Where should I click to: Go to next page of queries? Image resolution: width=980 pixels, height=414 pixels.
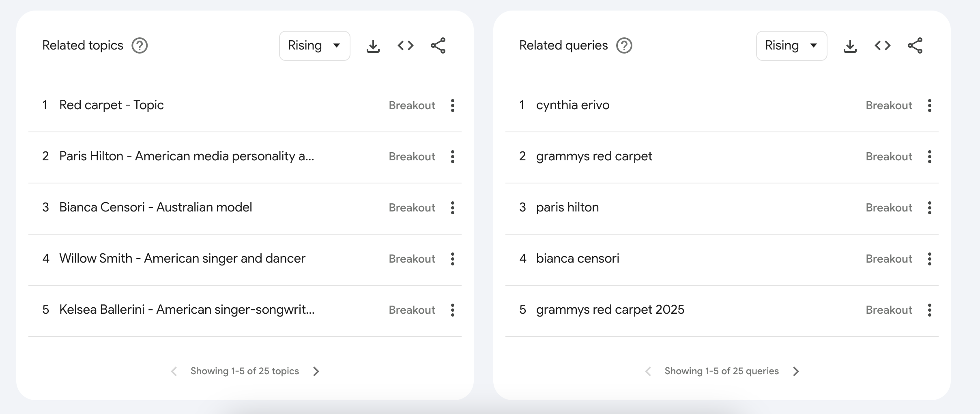point(796,371)
